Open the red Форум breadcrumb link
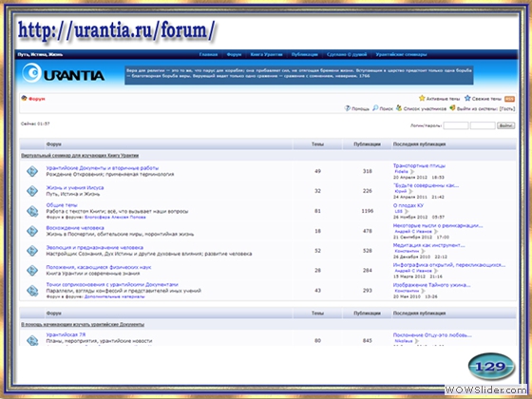532x399 pixels. pyautogui.click(x=37, y=99)
